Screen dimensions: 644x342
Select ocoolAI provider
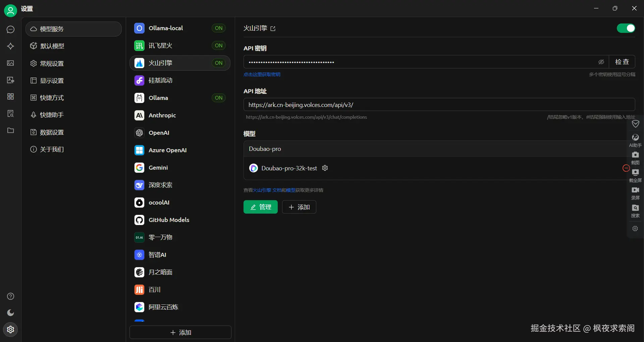[x=180, y=203]
